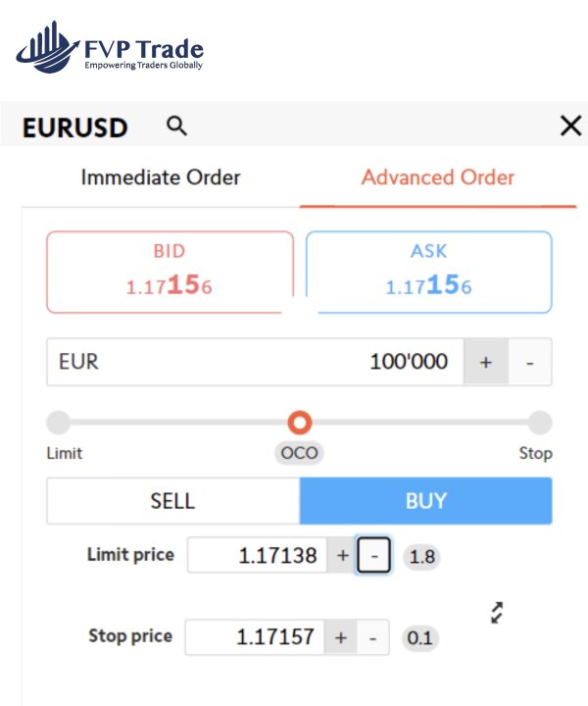Increase the Limit price with plus

(342, 556)
